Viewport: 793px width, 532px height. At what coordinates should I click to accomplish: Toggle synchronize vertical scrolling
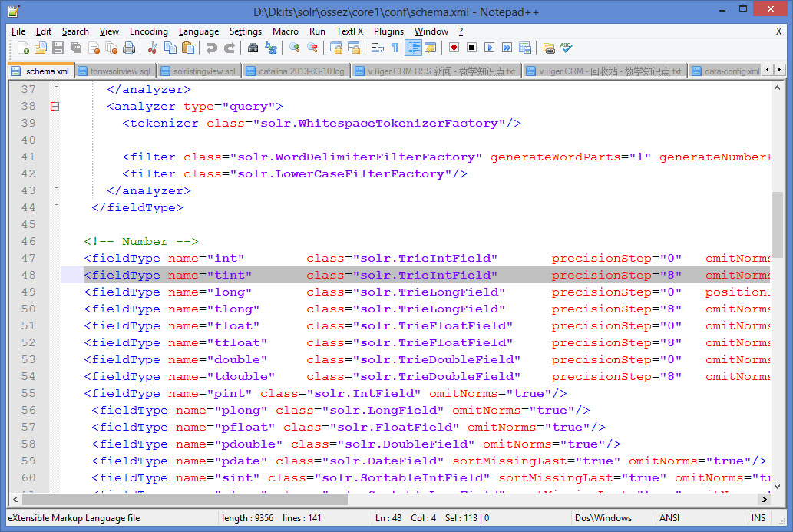(335, 48)
